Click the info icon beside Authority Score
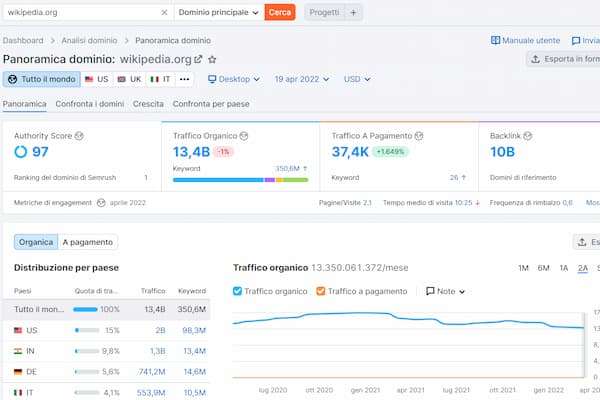The width and height of the screenshot is (600, 400). 80,135
